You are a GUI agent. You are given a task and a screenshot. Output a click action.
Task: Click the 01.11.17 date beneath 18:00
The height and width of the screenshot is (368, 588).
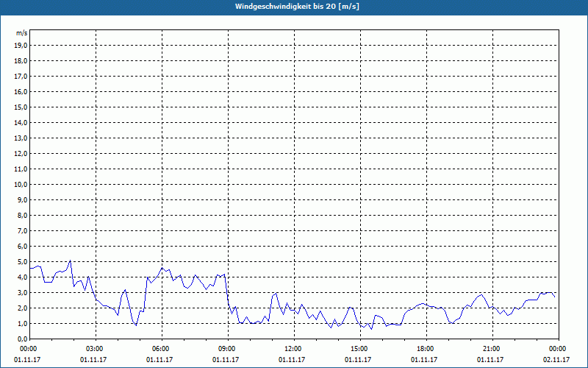click(424, 359)
